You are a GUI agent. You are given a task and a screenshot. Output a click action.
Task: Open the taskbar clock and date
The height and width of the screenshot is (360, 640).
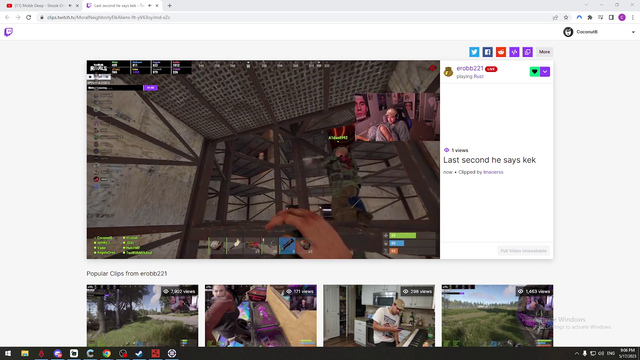click(x=627, y=353)
